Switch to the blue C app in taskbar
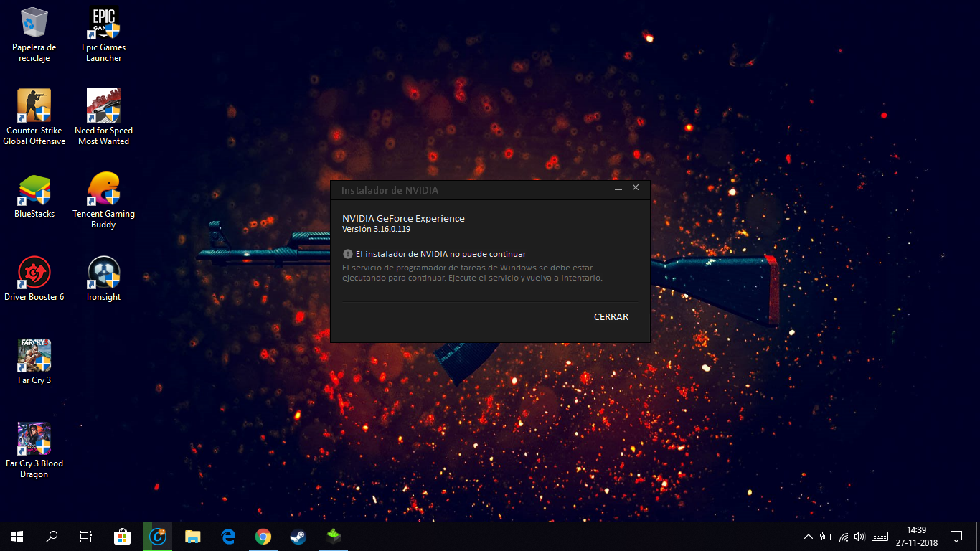 coord(157,537)
